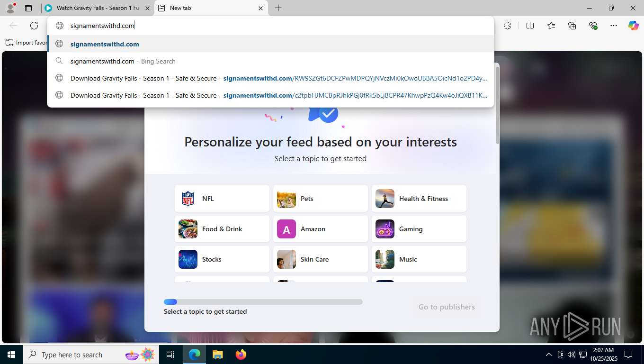Open the network tray icon
The width and height of the screenshot is (644, 364).
[583, 355]
